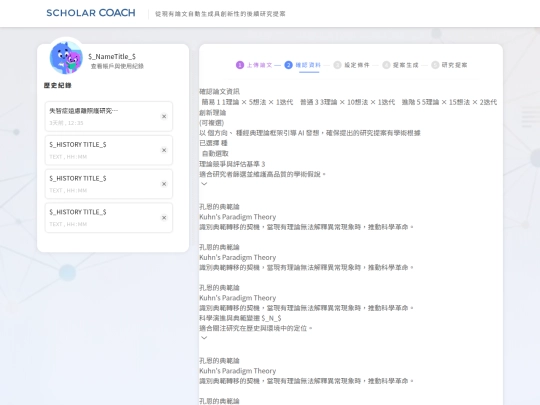Open the 失智症 history record

point(108,116)
